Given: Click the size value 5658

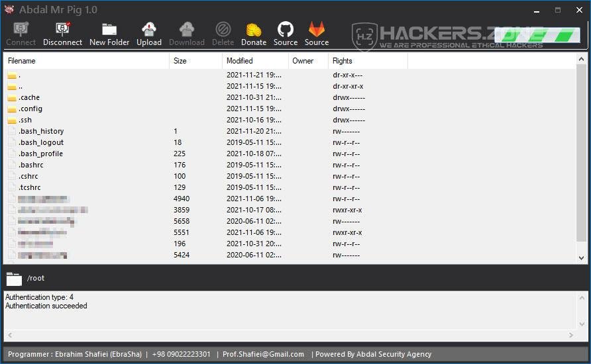Looking at the screenshot, I should 182,221.
